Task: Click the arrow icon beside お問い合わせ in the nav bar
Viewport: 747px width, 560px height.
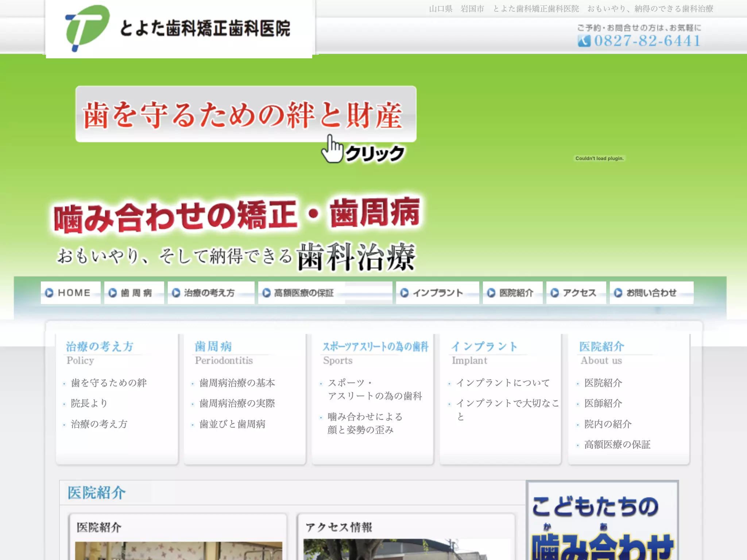Action: pyautogui.click(x=618, y=293)
